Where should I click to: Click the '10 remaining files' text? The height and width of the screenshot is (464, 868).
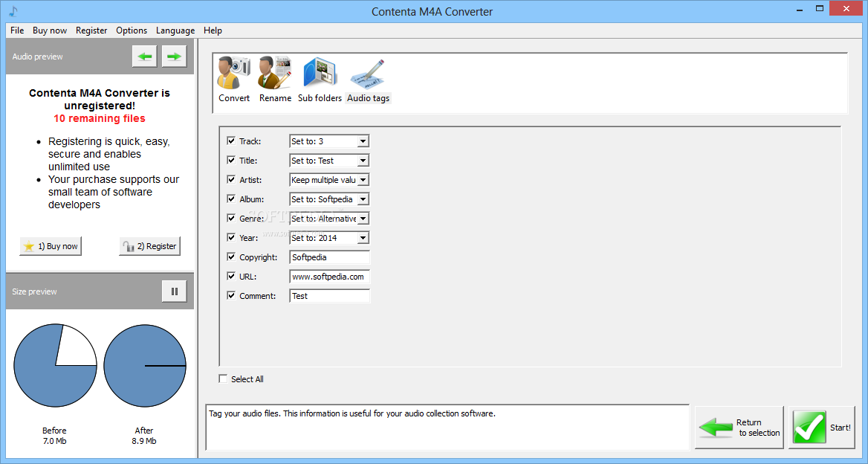100,118
